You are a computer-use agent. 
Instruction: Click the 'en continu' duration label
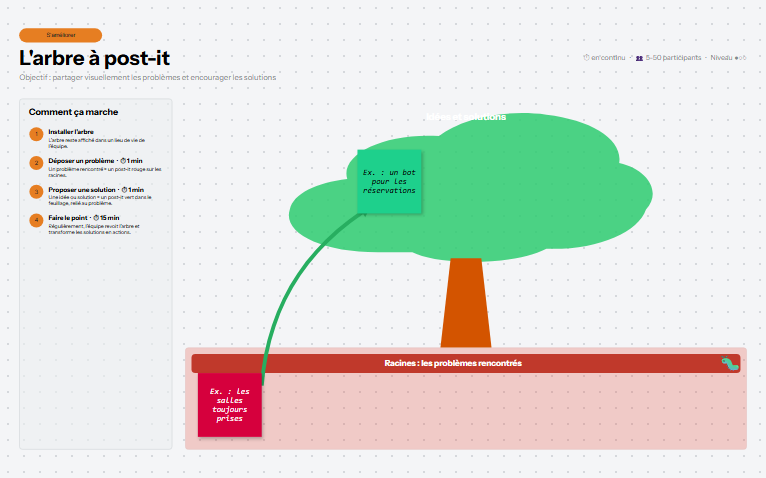pyautogui.click(x=608, y=58)
